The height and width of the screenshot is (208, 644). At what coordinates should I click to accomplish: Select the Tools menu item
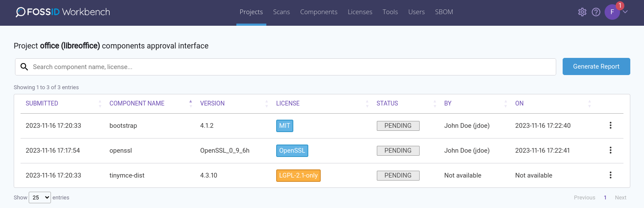pos(390,12)
